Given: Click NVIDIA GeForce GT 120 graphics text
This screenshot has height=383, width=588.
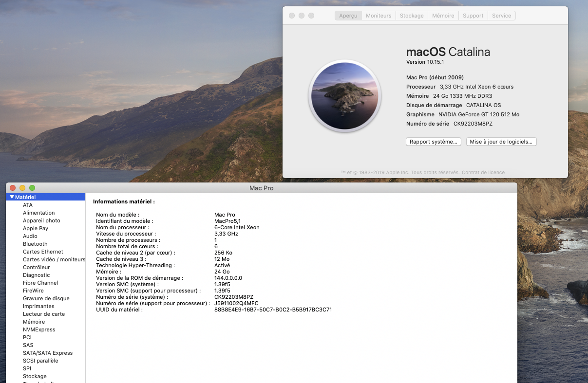Looking at the screenshot, I should 479,114.
